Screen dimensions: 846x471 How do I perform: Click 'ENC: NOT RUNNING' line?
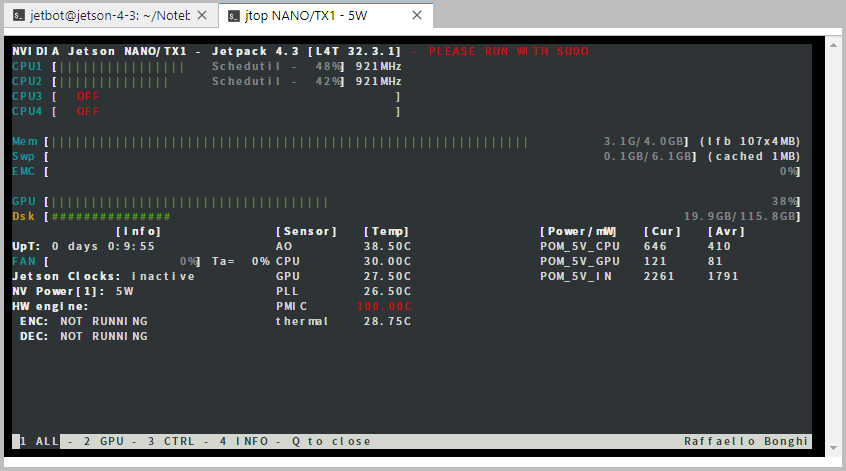[84, 322]
